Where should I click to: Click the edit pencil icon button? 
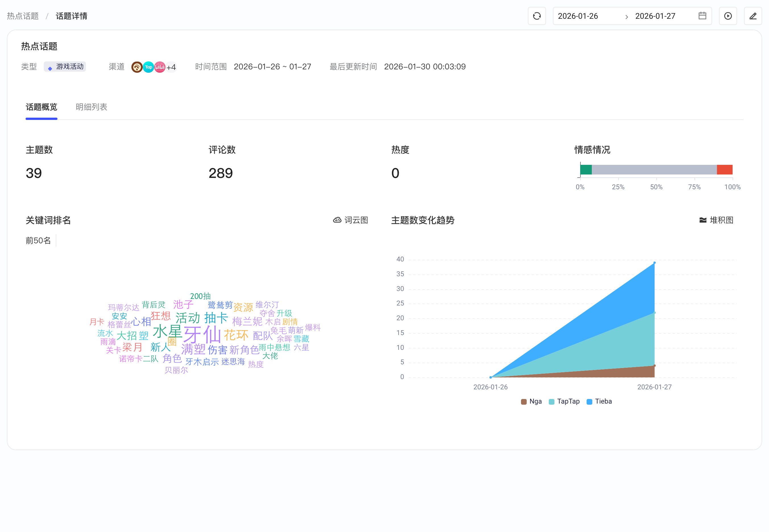point(753,16)
